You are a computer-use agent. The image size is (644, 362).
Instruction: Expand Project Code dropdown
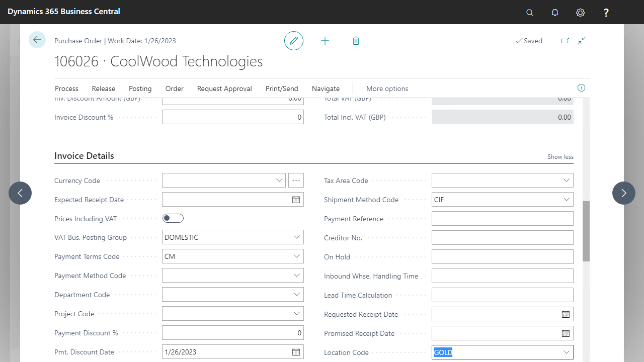click(x=296, y=314)
